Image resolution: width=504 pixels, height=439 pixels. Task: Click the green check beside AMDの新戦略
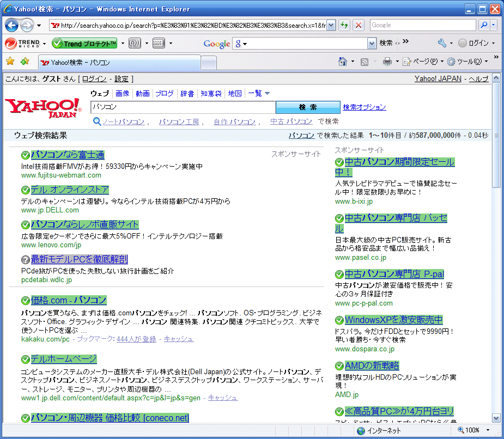click(339, 365)
